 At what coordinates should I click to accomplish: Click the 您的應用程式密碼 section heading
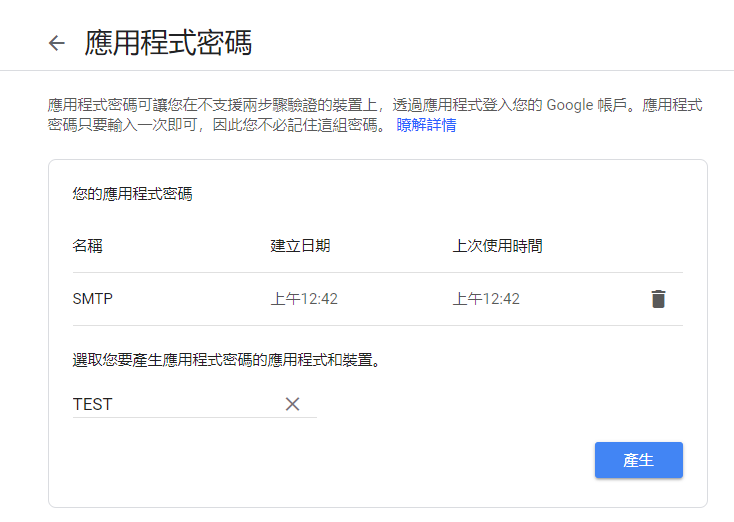pos(132,194)
